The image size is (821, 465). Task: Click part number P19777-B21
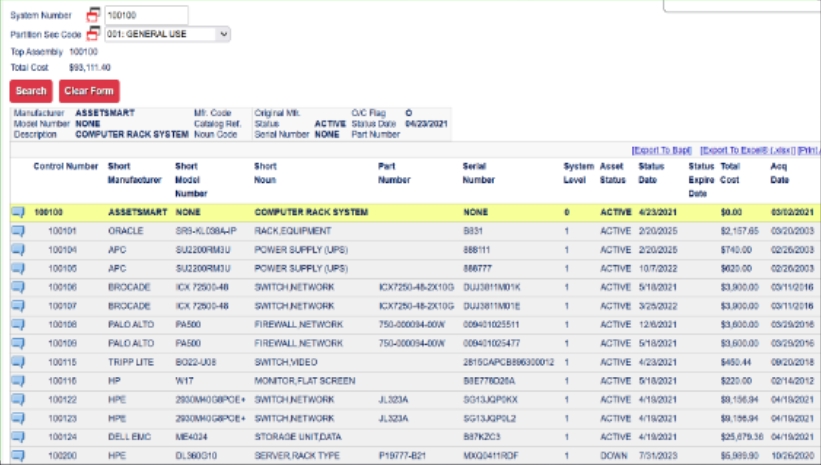(x=402, y=456)
